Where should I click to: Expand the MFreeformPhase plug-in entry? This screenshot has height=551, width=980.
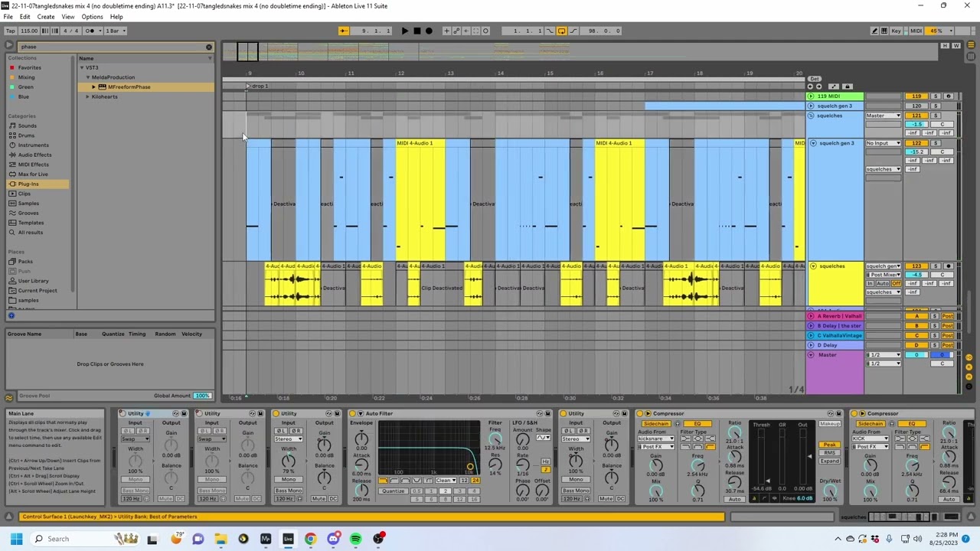[93, 87]
